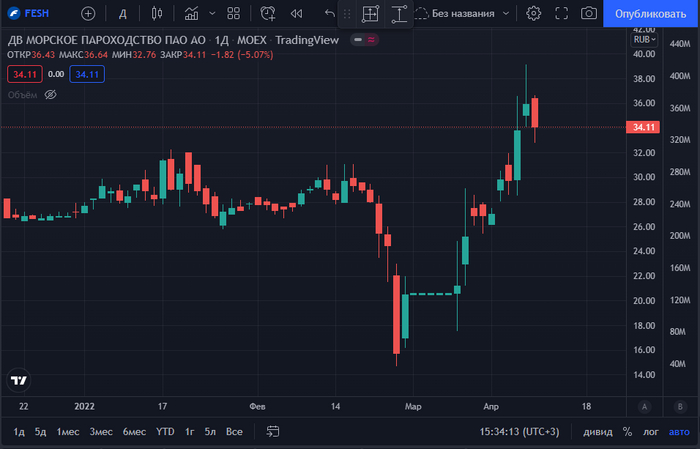Enter fullscreen mode
Viewport: 700px width, 449px height.
(561, 13)
